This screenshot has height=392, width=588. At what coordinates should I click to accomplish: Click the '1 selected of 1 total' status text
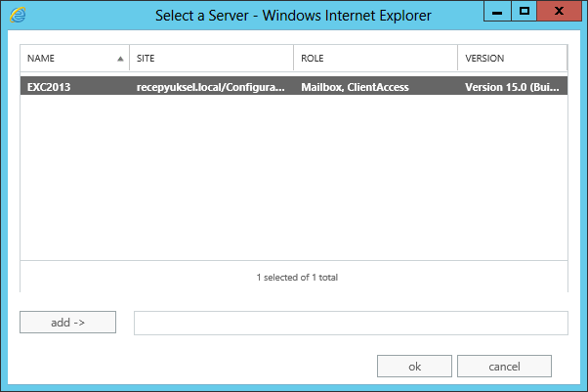point(297,278)
